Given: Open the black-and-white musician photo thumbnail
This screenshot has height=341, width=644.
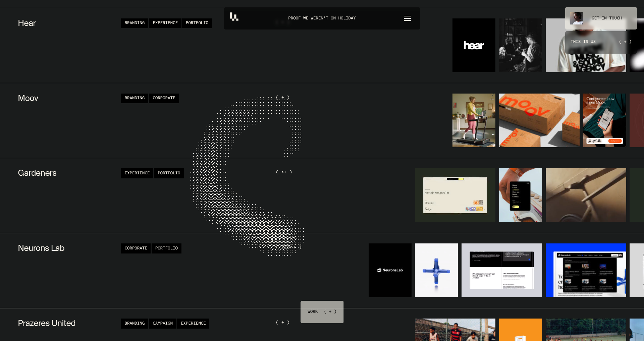Looking at the screenshot, I should 521,45.
